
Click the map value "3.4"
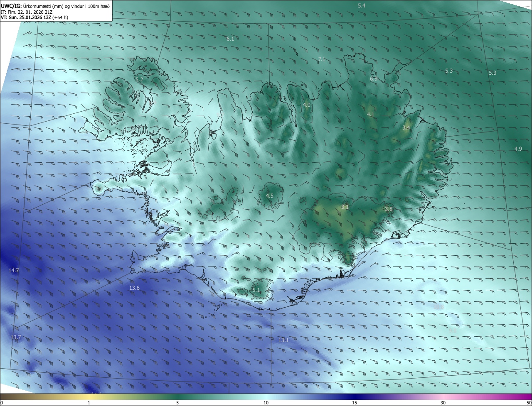click(x=406, y=127)
